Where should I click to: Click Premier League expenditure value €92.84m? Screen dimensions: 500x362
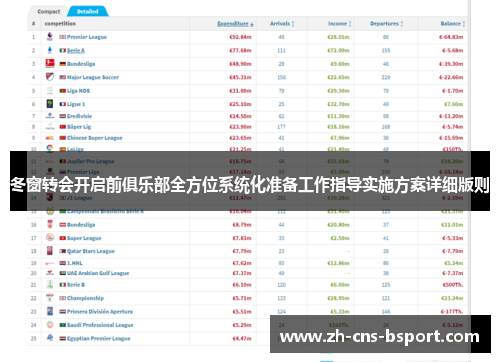point(240,37)
